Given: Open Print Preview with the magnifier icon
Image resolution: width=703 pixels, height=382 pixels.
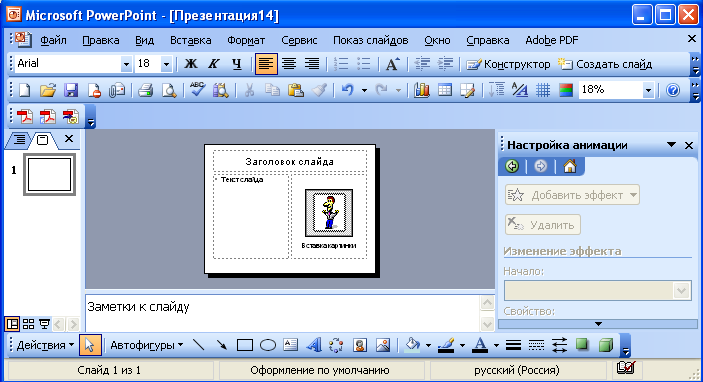Looking at the screenshot, I should pyautogui.click(x=169, y=90).
